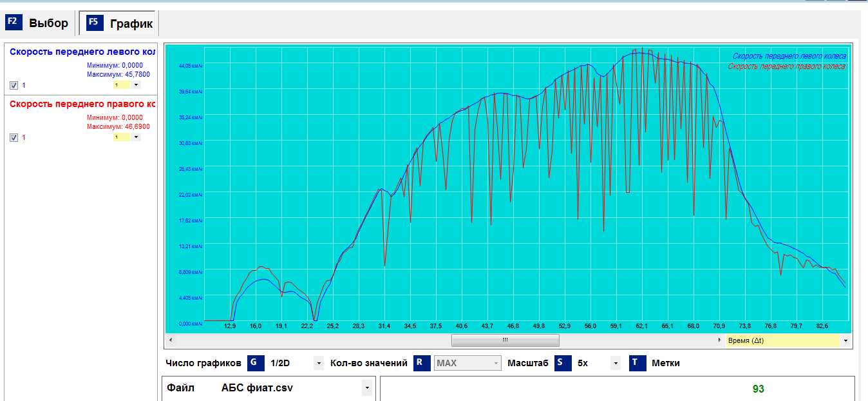This screenshot has width=868, height=401.
Task: Click the right arrow of the chart scrollbar
Action: click(x=719, y=340)
